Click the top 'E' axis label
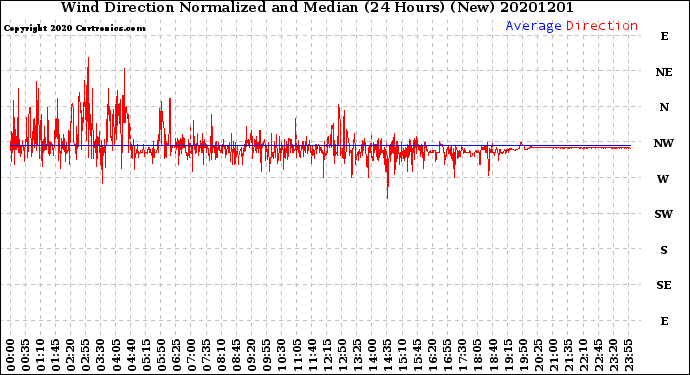This screenshot has width=690, height=375. [x=664, y=36]
